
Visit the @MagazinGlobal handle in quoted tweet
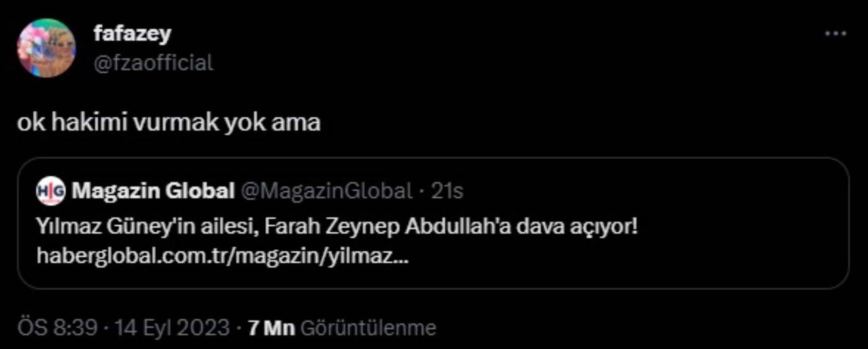326,191
